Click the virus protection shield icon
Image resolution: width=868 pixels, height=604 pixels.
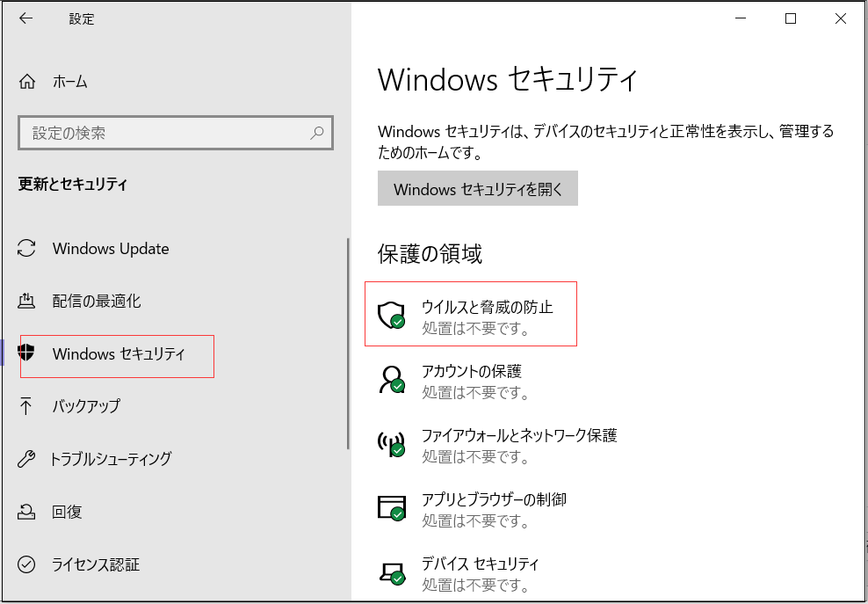(390, 315)
